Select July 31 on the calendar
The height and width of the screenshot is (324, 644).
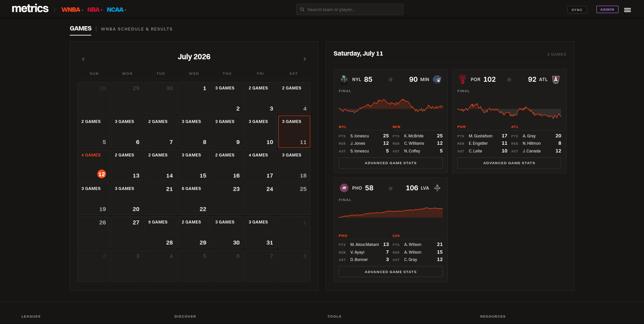[261, 232]
